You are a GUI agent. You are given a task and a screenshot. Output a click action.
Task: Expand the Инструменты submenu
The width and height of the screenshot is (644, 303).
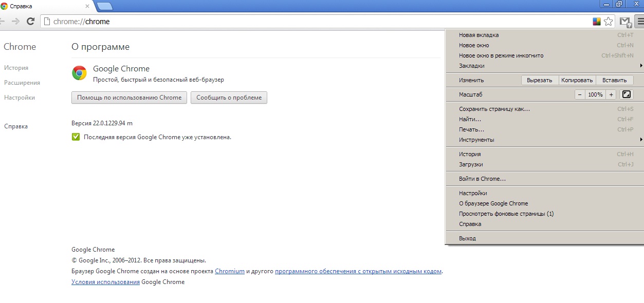tap(544, 140)
